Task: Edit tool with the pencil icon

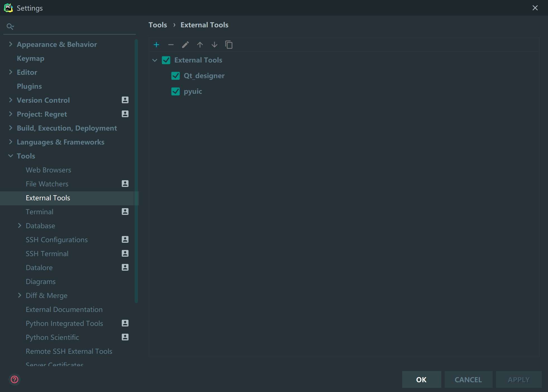Action: point(185,45)
